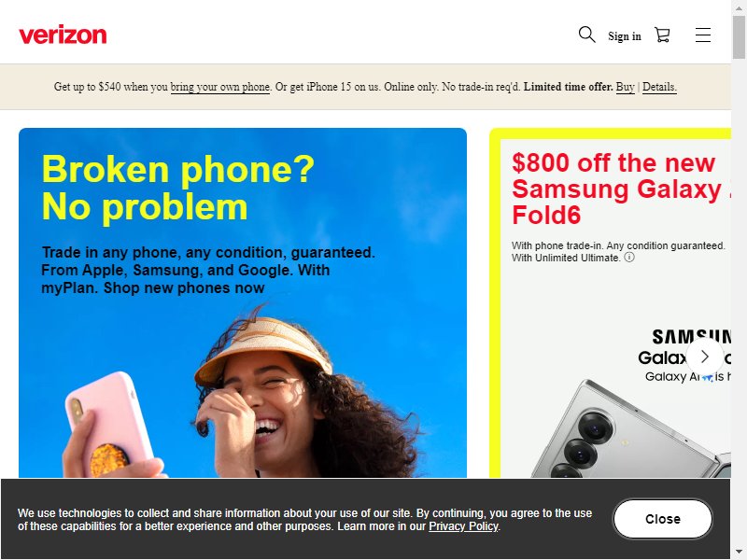Open the $800 off Samsung Galaxy Fold6 offer

pyautogui.click(x=621, y=189)
